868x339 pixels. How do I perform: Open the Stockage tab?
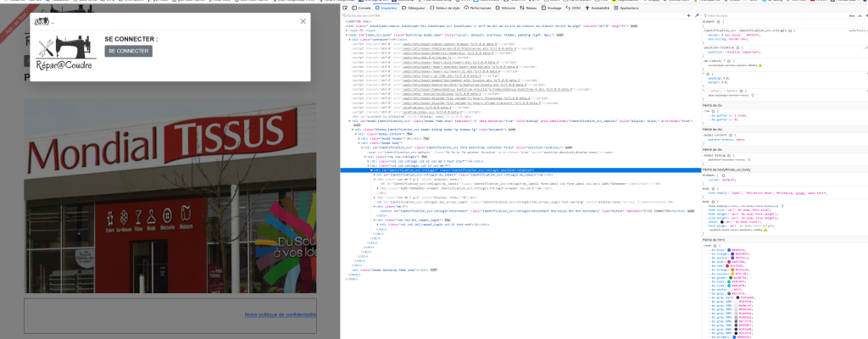click(551, 8)
